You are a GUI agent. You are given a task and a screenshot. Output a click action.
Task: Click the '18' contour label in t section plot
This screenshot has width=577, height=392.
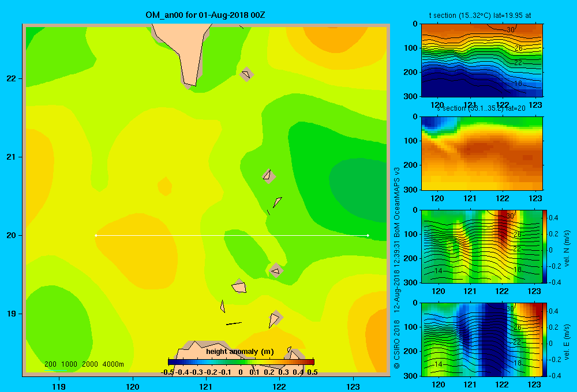pos(518,84)
